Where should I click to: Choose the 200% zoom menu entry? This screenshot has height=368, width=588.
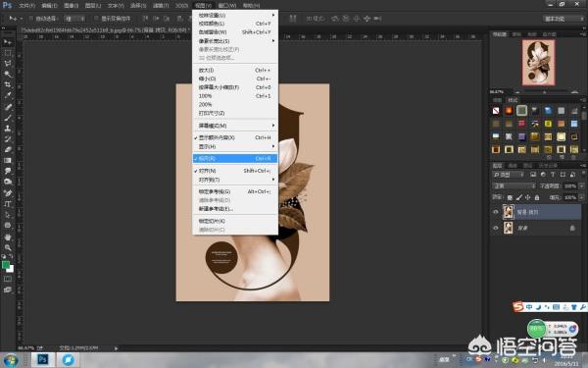click(x=235, y=104)
